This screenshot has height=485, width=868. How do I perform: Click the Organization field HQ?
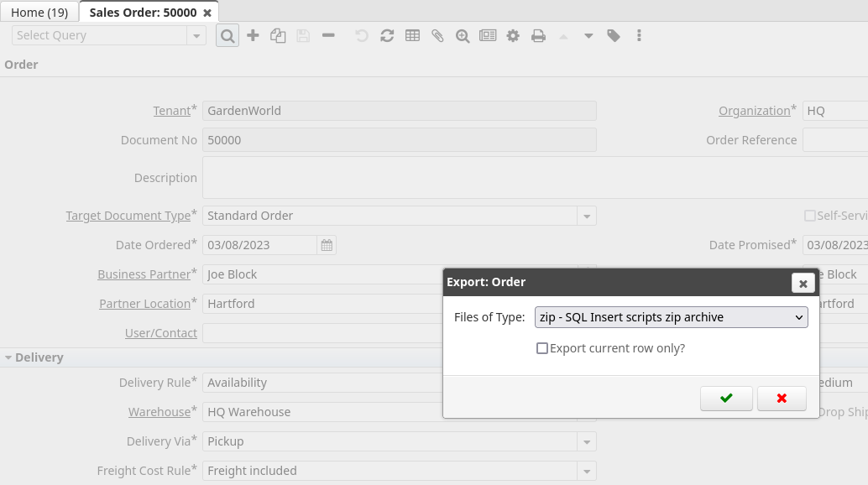835,111
